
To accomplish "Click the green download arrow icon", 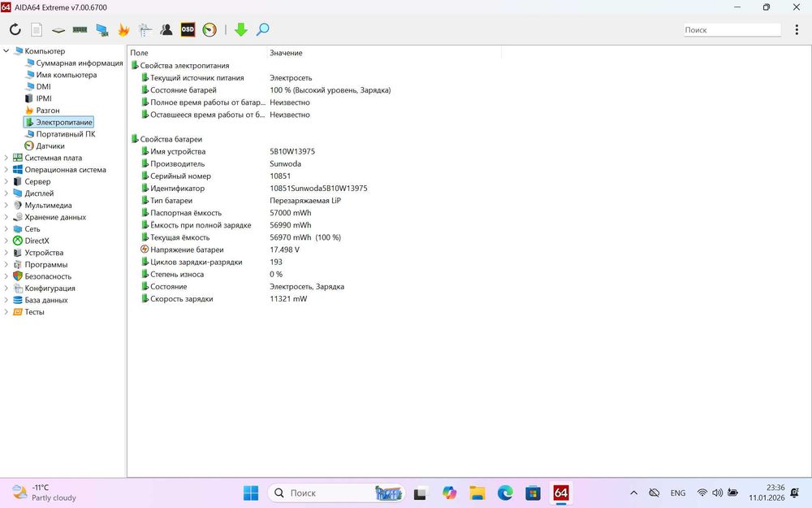I will click(241, 29).
